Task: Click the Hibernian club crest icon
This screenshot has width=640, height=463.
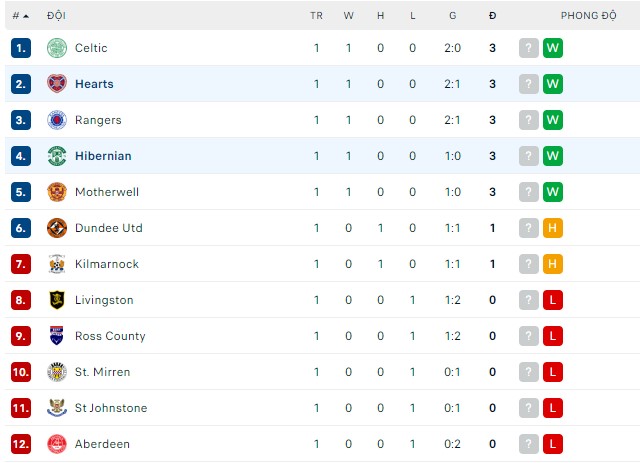Action: pyautogui.click(x=56, y=156)
